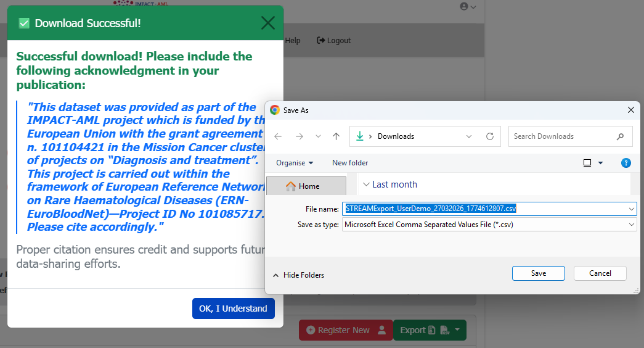644x348 pixels.
Task: Click the Downloads path in the address bar
Action: [x=396, y=136]
